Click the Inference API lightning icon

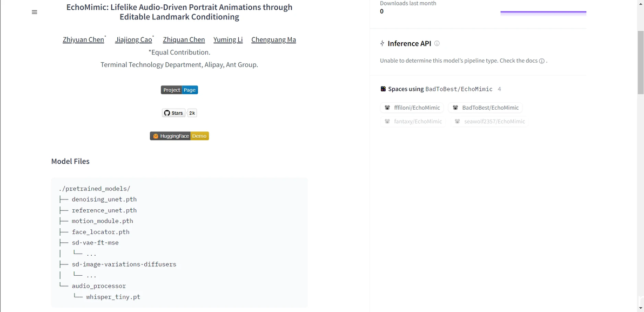point(383,43)
